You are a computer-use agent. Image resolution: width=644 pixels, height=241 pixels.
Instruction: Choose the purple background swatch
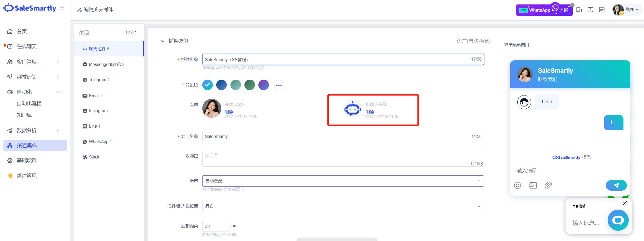(264, 85)
